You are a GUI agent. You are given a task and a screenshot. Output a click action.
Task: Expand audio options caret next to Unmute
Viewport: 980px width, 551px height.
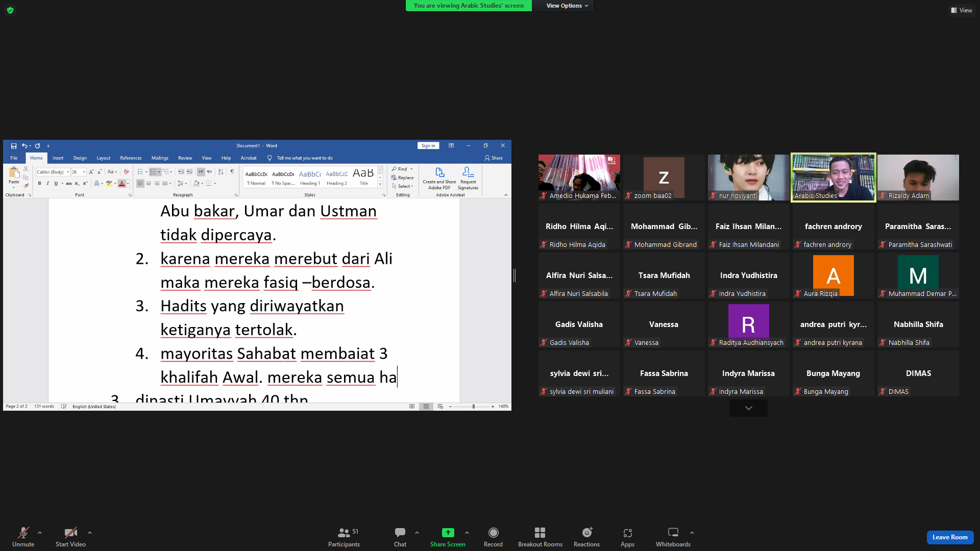pyautogui.click(x=40, y=533)
